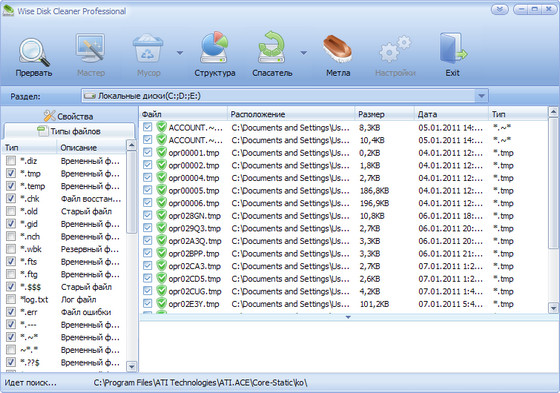The height and width of the screenshot is (393, 560).
Task: Untick the opr00005.tmp file checkbox
Action: 148,190
